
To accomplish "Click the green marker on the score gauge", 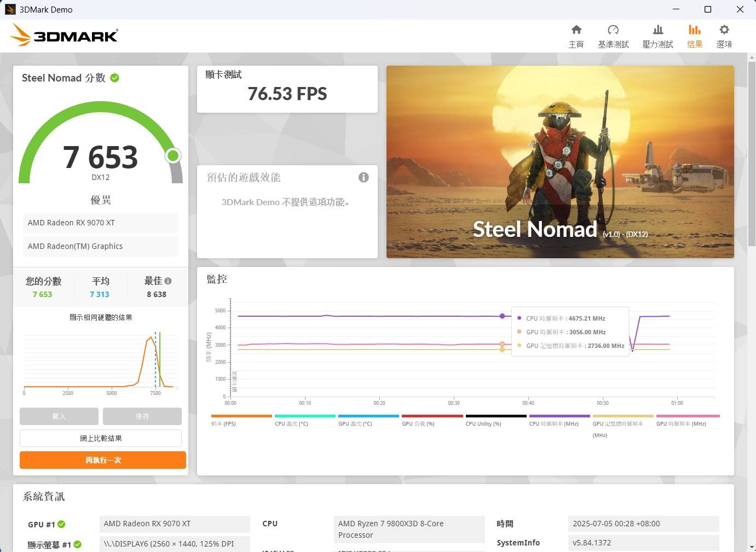I will 173,156.
